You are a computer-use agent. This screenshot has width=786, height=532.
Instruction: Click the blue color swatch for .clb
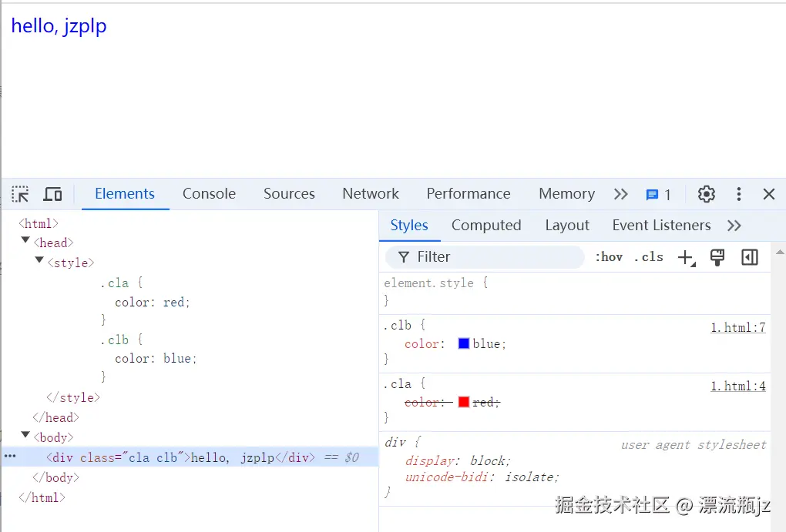(463, 343)
